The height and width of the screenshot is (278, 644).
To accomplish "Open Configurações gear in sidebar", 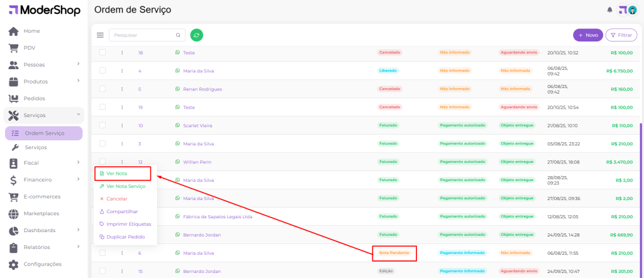I will (13, 264).
